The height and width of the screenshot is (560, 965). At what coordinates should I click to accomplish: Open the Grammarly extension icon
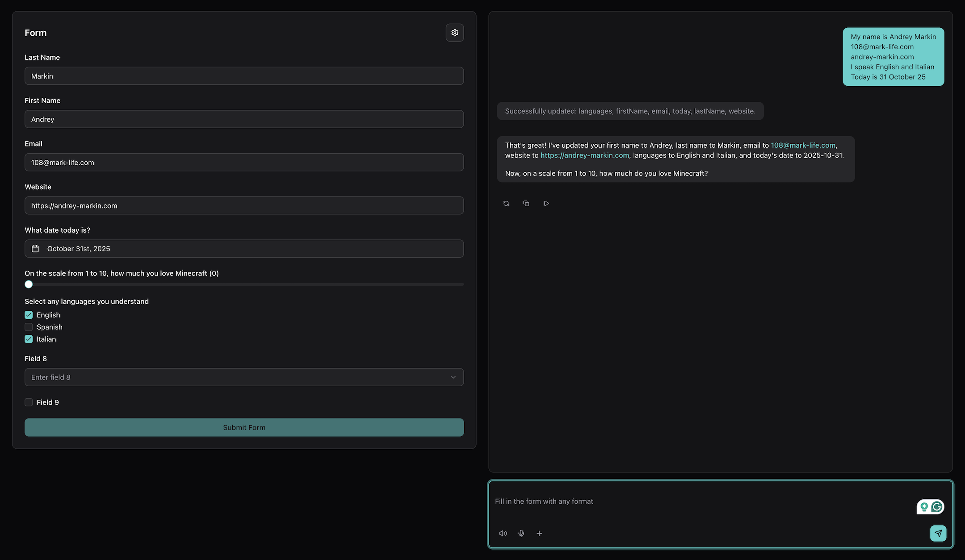937,507
